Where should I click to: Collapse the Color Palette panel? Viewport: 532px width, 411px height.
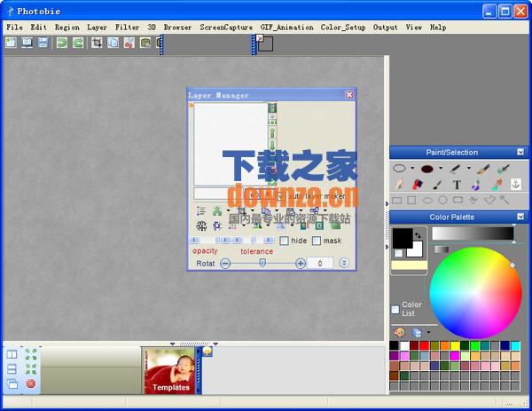(x=520, y=217)
